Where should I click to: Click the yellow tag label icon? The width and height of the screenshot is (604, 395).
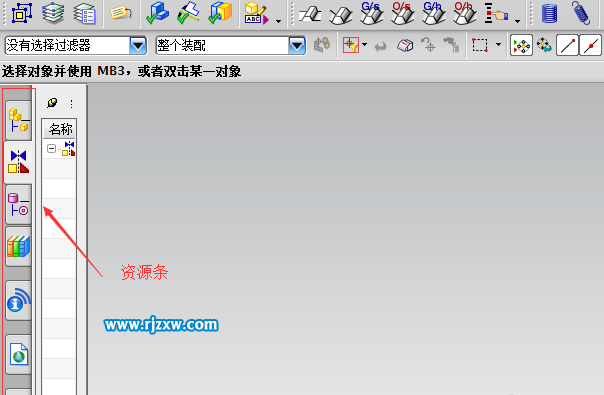coord(121,12)
